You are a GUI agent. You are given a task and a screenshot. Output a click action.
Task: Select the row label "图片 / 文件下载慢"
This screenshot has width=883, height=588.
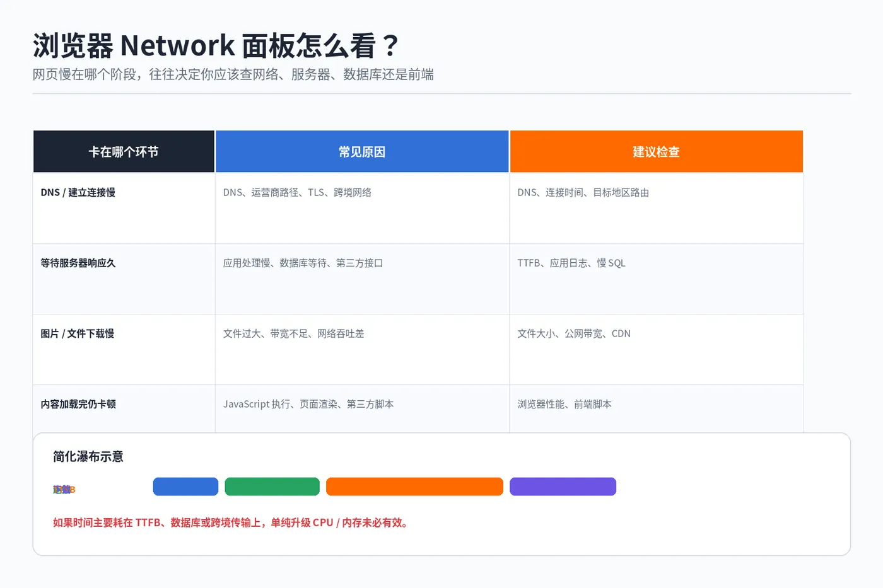click(x=78, y=333)
